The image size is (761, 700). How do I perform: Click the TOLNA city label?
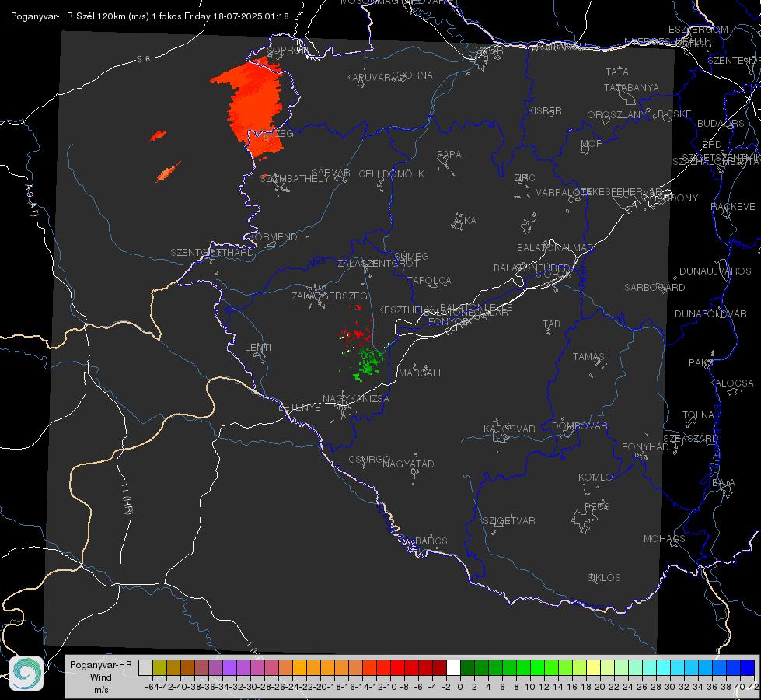pyautogui.click(x=698, y=415)
